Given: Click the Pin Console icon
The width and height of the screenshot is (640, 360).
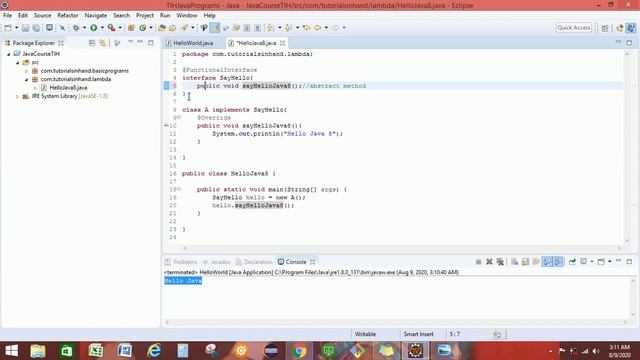Looking at the screenshot, I should 572,262.
